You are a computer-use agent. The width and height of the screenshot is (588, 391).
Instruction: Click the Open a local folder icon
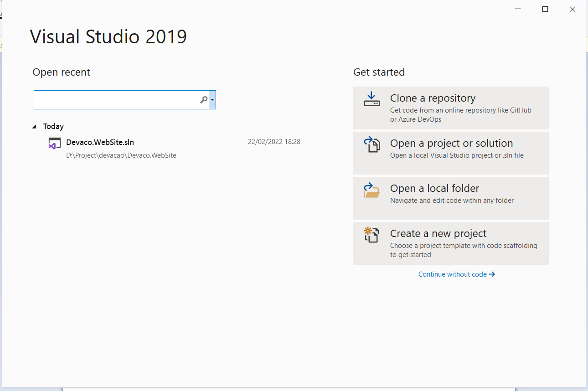coord(371,190)
